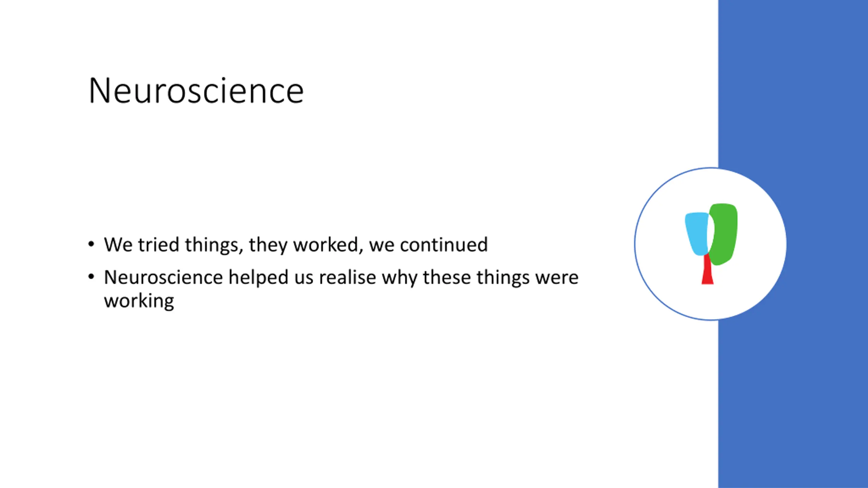Click the second bullet point marker
The width and height of the screenshot is (868, 488).
pos(91,277)
